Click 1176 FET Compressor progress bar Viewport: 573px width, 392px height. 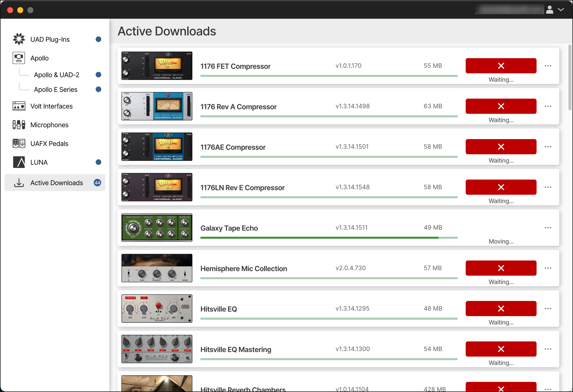[x=329, y=76]
